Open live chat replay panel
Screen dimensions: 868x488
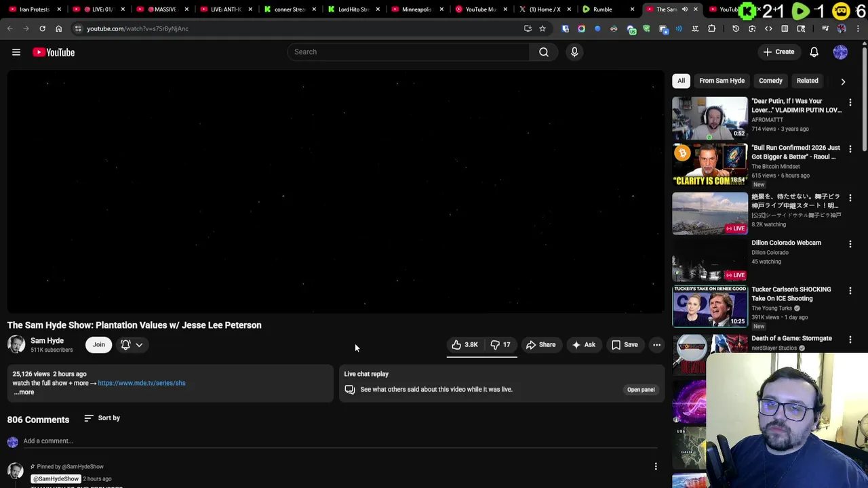pyautogui.click(x=641, y=390)
